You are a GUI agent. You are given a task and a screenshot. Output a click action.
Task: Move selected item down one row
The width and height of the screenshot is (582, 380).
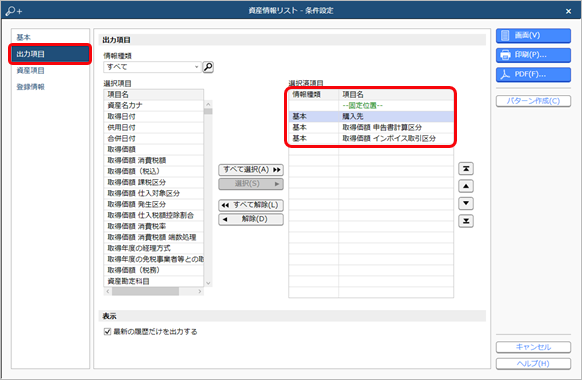466,203
